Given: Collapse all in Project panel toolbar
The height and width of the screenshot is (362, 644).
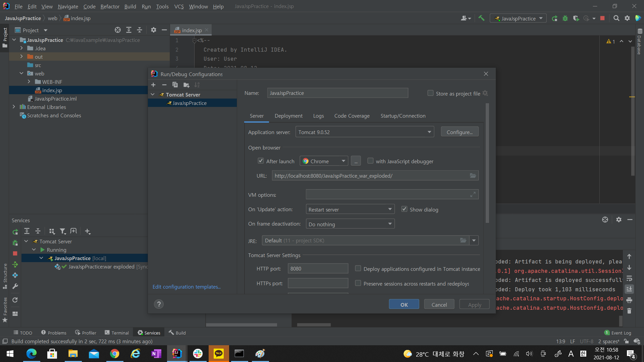Looking at the screenshot, I should [x=140, y=30].
